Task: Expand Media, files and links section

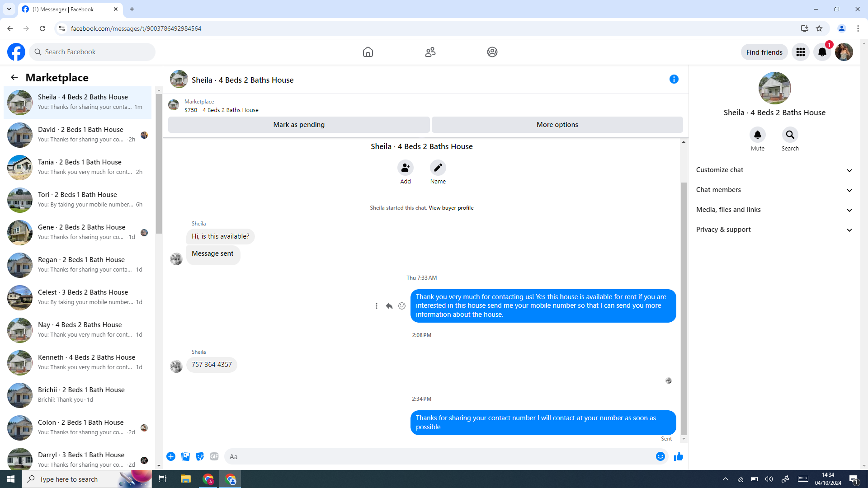Action: (x=774, y=210)
